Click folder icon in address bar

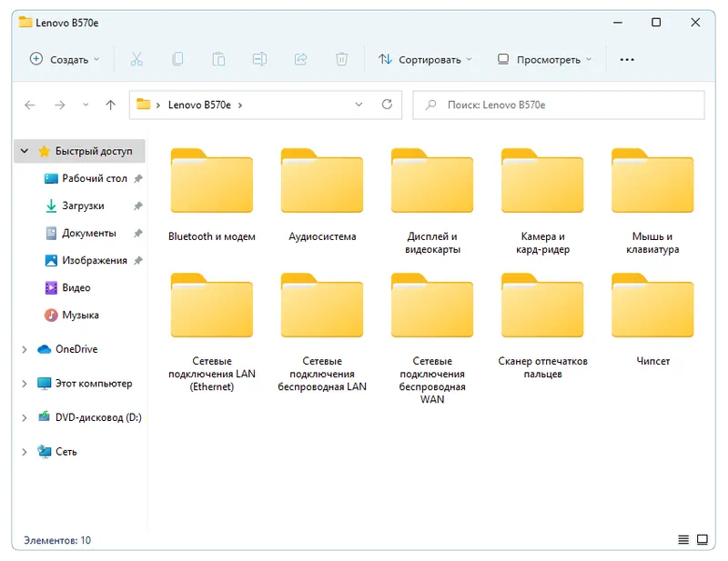[143, 105]
